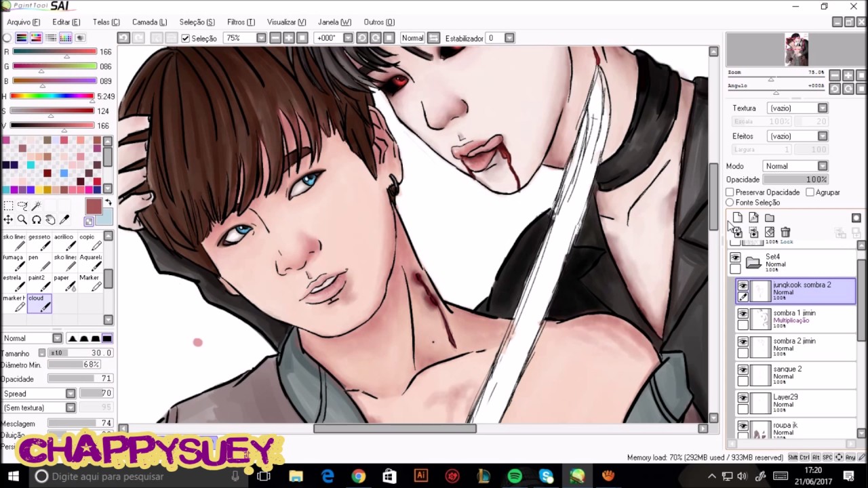Choose the 'pen' brush
This screenshot has height=488, width=868.
coord(39,262)
